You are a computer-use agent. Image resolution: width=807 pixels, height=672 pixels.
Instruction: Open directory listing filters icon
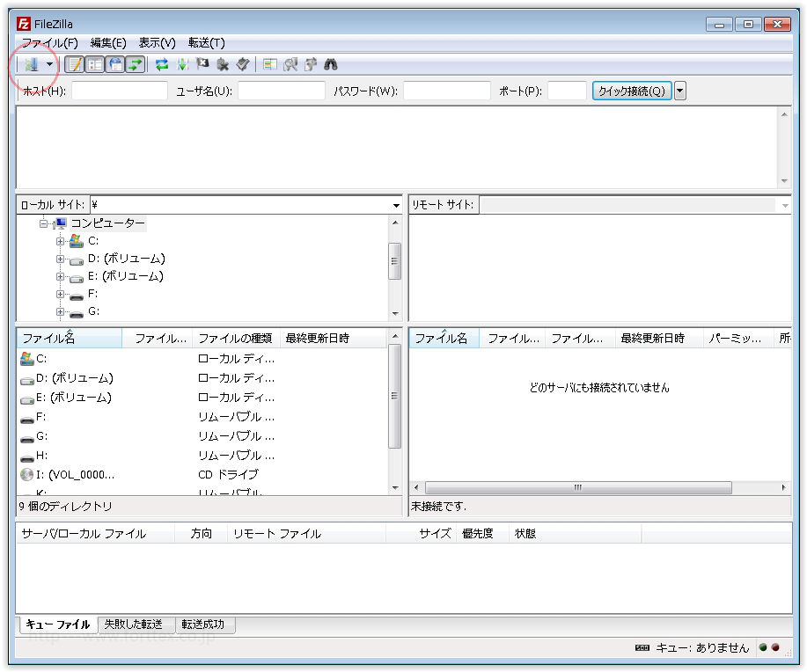(269, 64)
